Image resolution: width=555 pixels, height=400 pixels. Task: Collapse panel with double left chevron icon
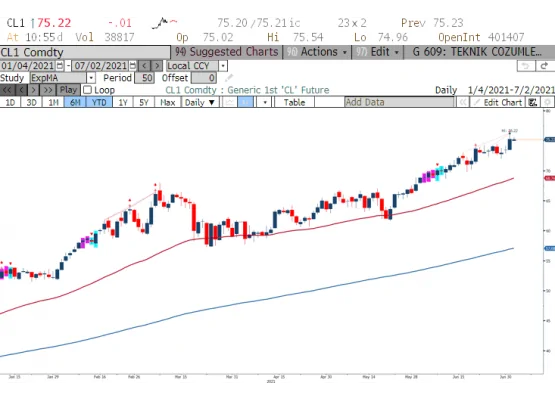pyautogui.click(x=463, y=103)
